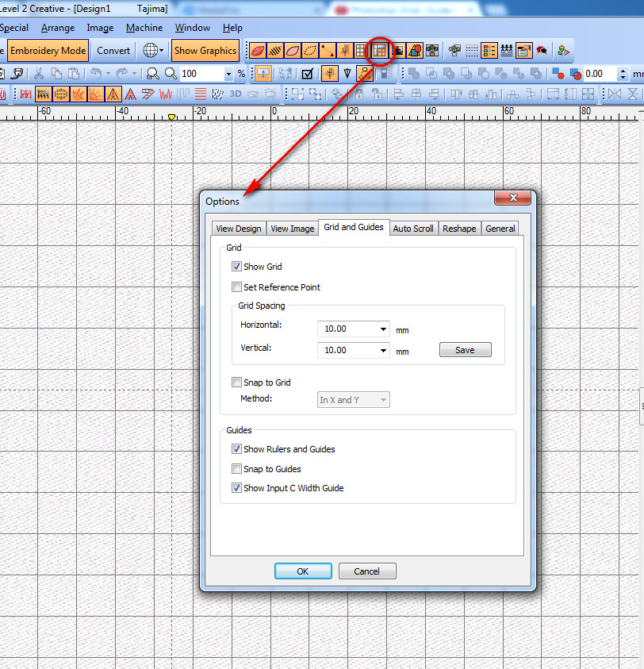Uncheck Show Rulers and Guides
644x669 pixels.
tap(236, 448)
